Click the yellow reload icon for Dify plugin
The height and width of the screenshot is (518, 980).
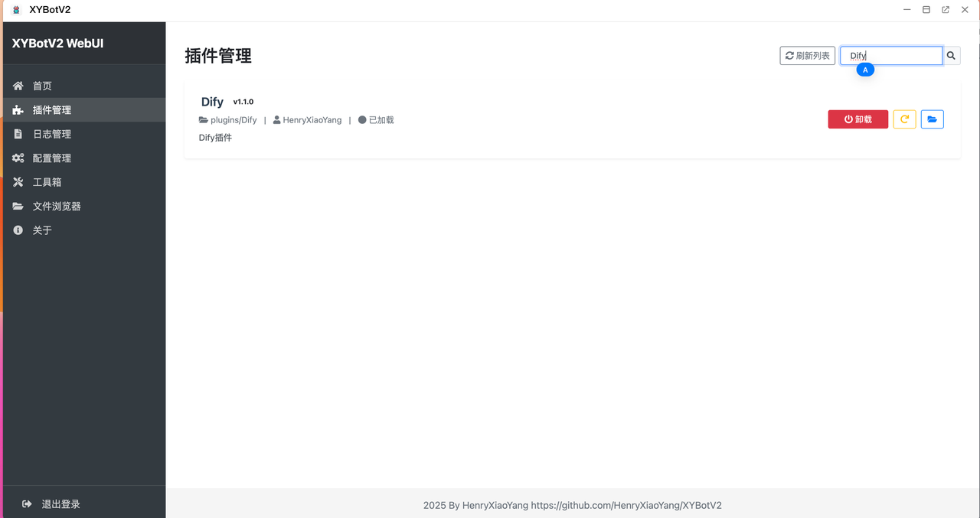[904, 119]
